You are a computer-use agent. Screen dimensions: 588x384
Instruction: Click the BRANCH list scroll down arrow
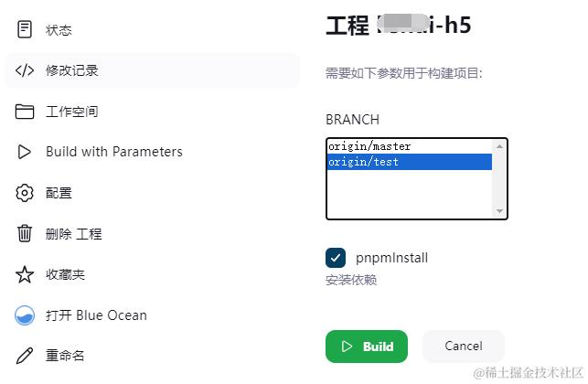(499, 211)
